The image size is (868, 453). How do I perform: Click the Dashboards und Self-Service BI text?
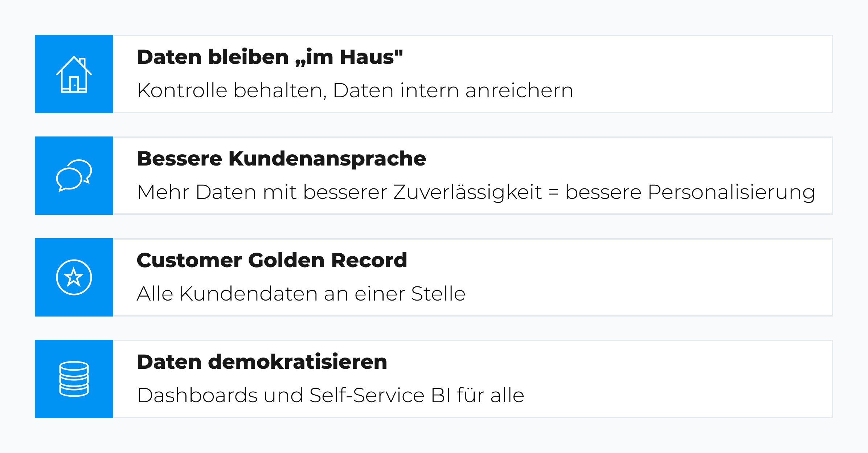(x=330, y=395)
